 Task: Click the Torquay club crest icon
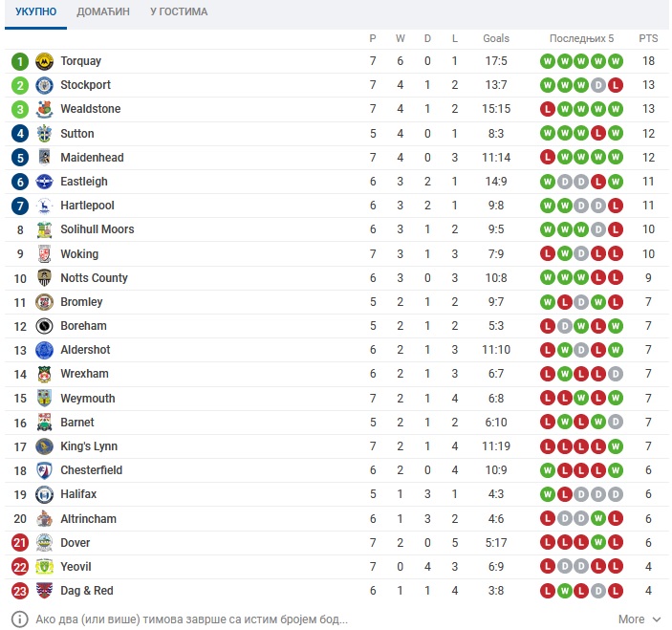click(44, 61)
